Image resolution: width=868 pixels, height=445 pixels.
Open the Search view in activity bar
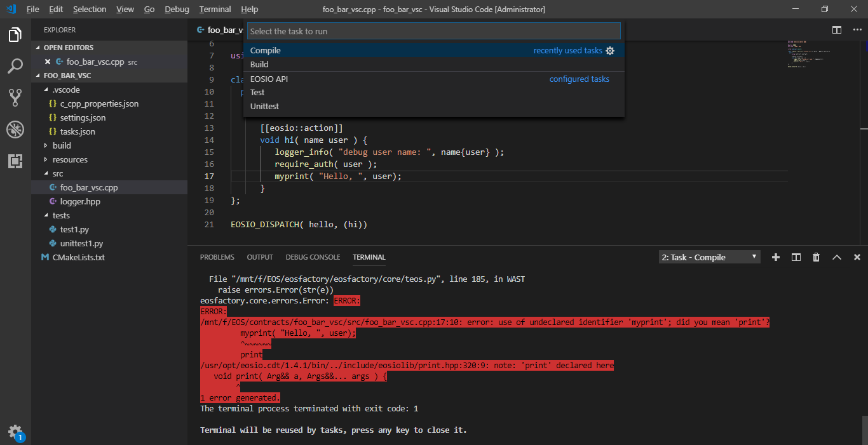(15, 66)
